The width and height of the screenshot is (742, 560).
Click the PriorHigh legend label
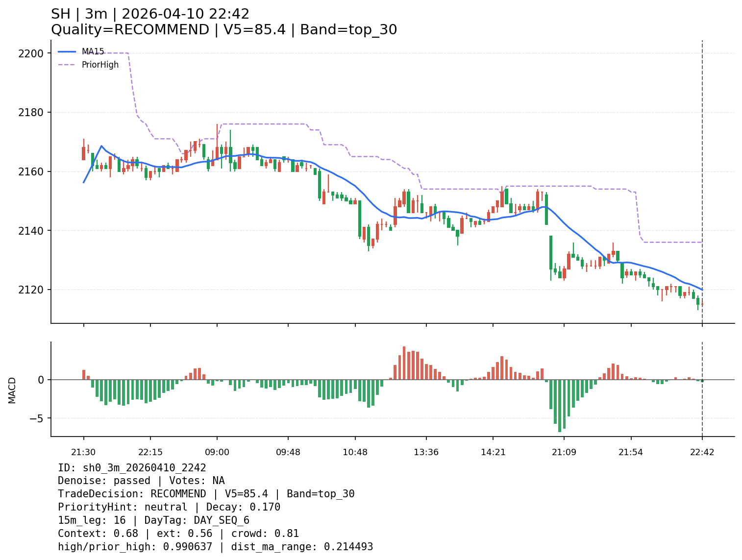[100, 65]
